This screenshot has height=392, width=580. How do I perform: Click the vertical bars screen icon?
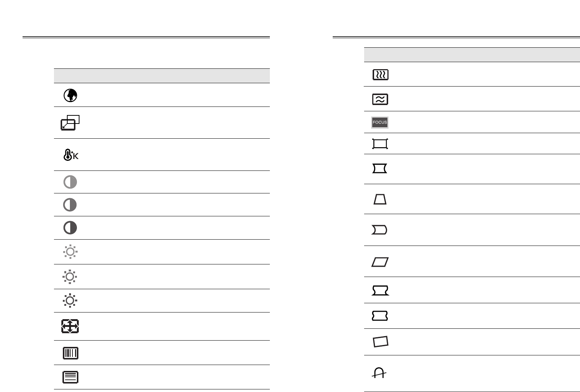click(x=70, y=353)
